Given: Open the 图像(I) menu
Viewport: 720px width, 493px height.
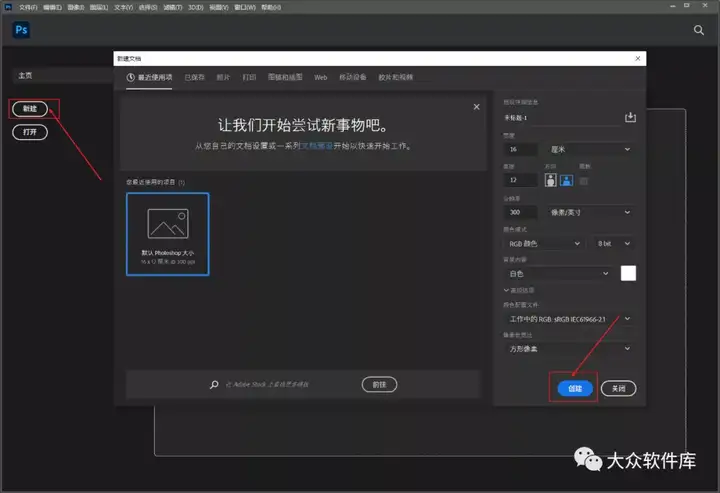Looking at the screenshot, I should coord(76,7).
